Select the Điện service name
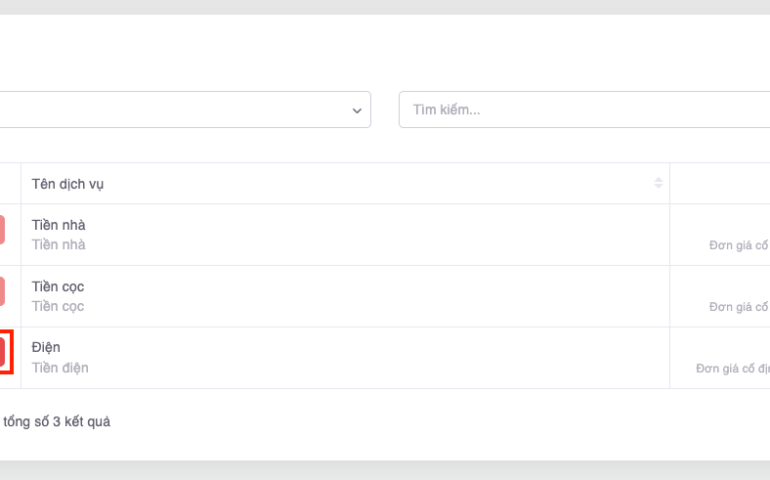The width and height of the screenshot is (770, 480). coord(46,347)
